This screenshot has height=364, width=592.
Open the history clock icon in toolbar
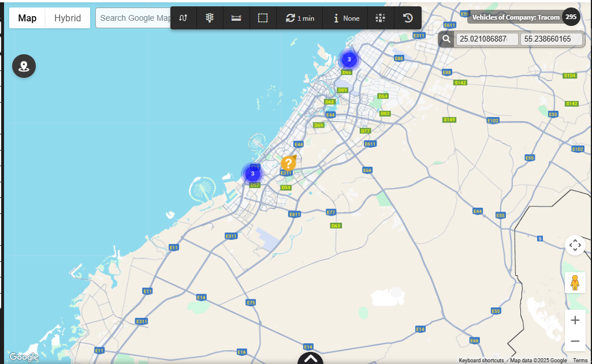[408, 18]
